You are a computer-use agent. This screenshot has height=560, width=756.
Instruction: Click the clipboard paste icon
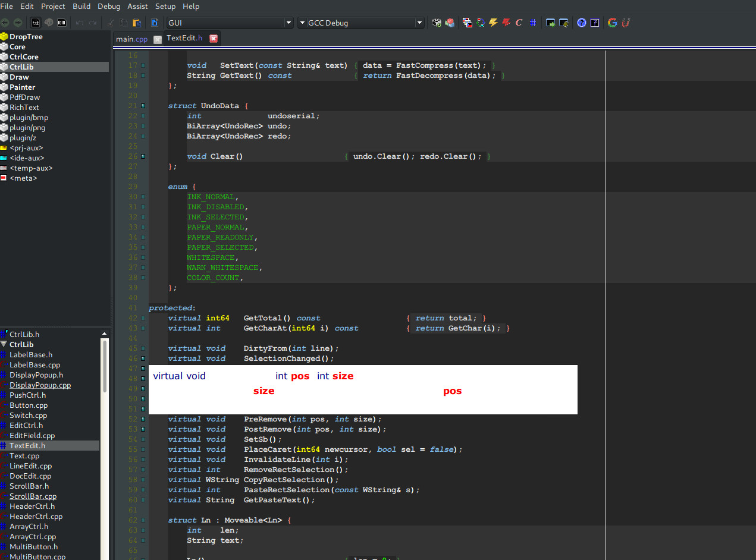pos(137,23)
